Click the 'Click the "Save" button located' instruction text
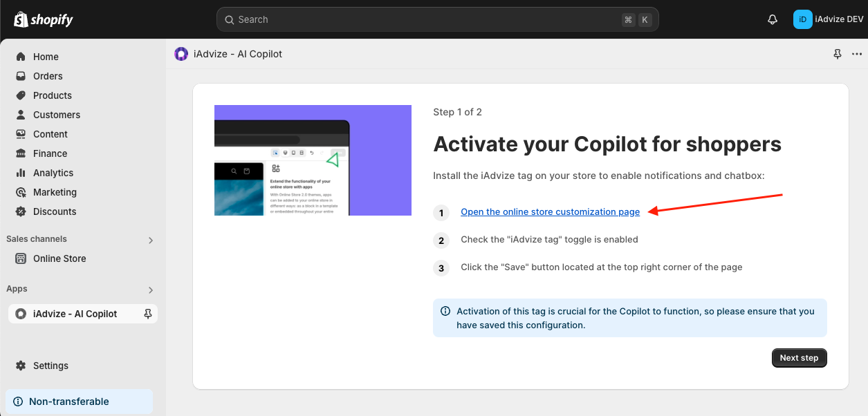The height and width of the screenshot is (416, 868). click(602, 267)
